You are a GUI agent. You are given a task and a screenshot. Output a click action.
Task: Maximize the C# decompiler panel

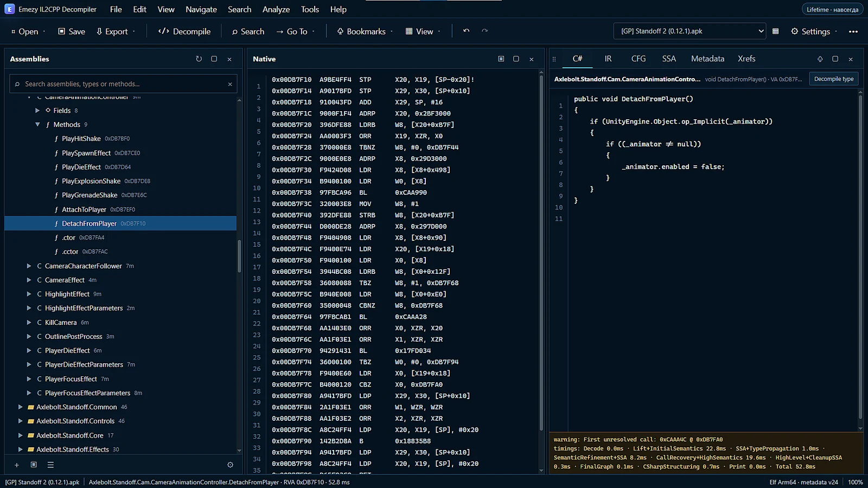[x=835, y=59]
